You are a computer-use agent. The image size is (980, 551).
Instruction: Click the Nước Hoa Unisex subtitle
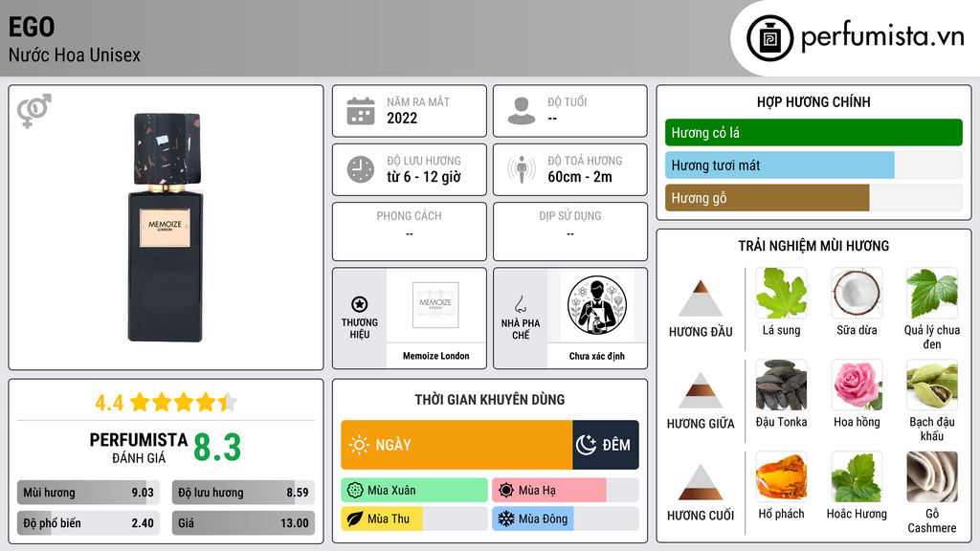point(75,55)
